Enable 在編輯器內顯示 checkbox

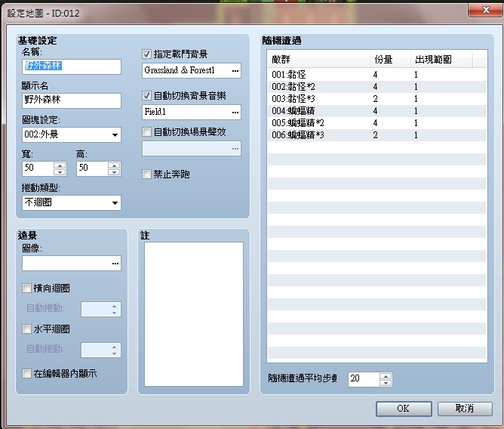point(26,374)
